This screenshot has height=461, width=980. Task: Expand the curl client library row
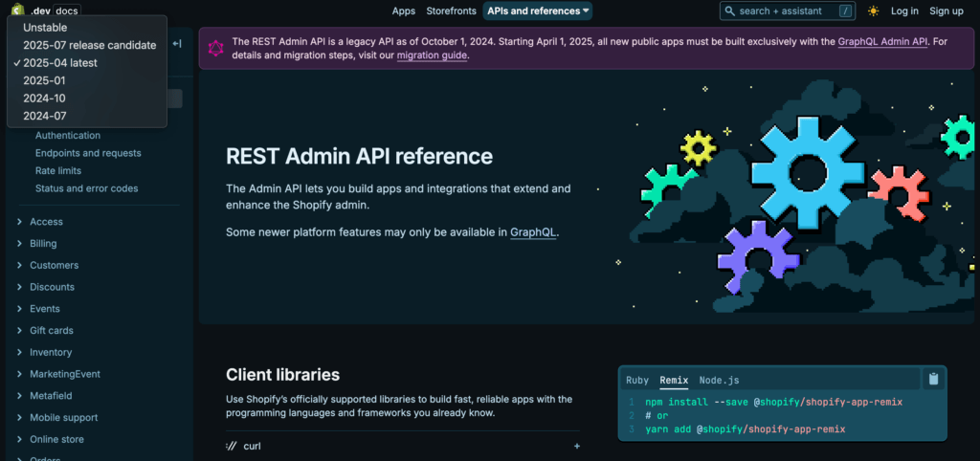(403, 446)
